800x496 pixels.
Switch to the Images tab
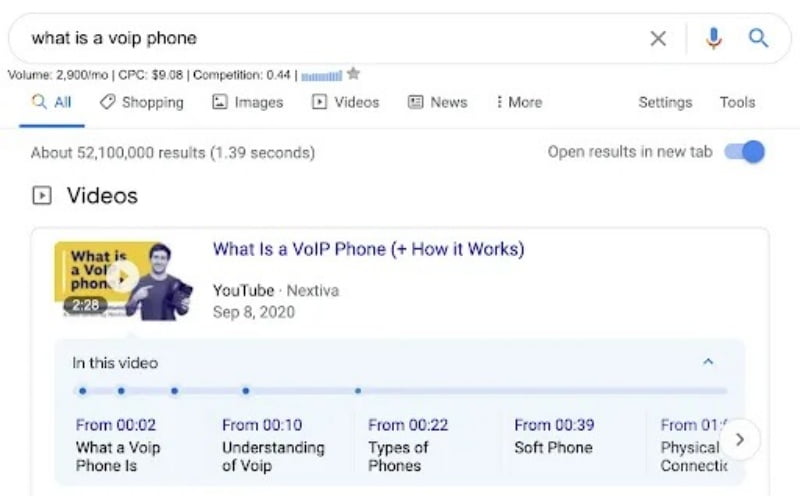(250, 102)
